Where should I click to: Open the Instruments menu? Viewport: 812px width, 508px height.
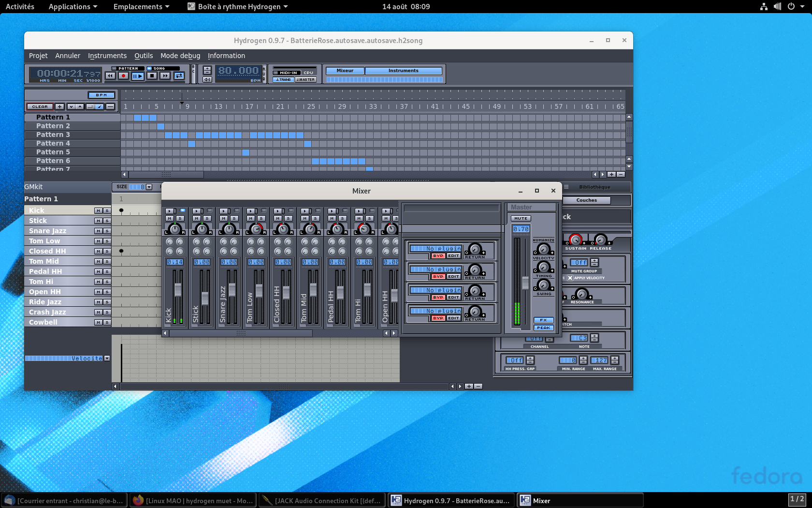107,56
